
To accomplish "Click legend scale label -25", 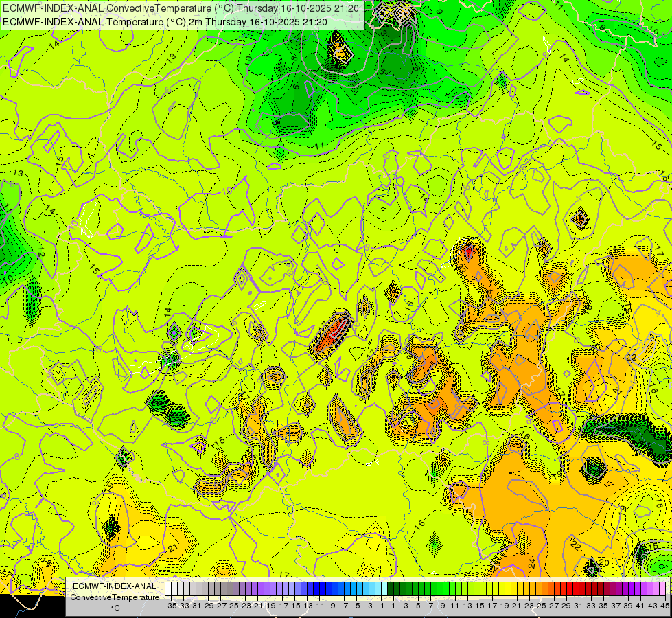I will coord(233,606).
